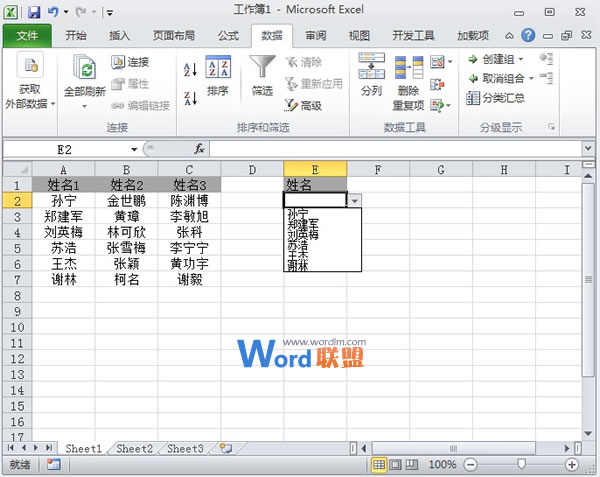Choose 刘英梅 from the validation list

pyautogui.click(x=302, y=235)
